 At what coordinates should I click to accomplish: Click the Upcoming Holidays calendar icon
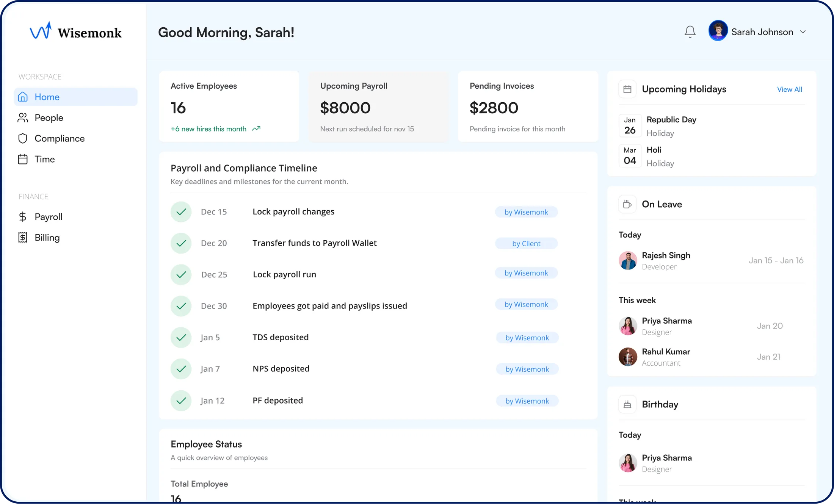[627, 89]
